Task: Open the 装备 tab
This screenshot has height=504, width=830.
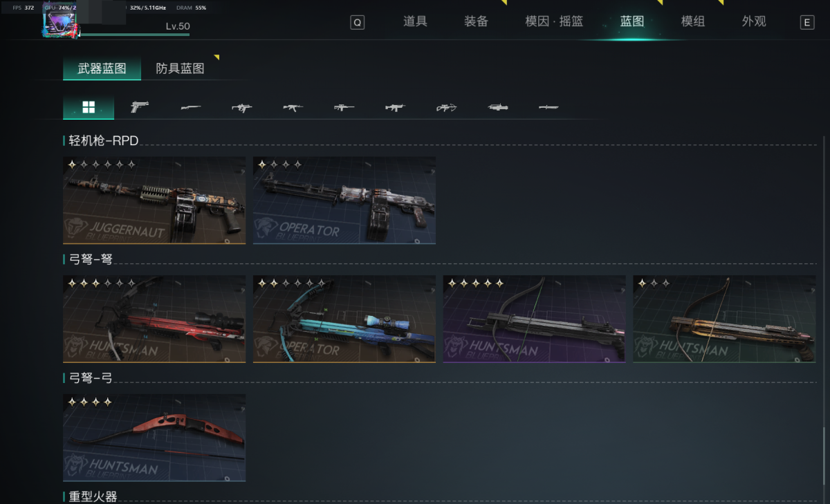Action: click(476, 21)
